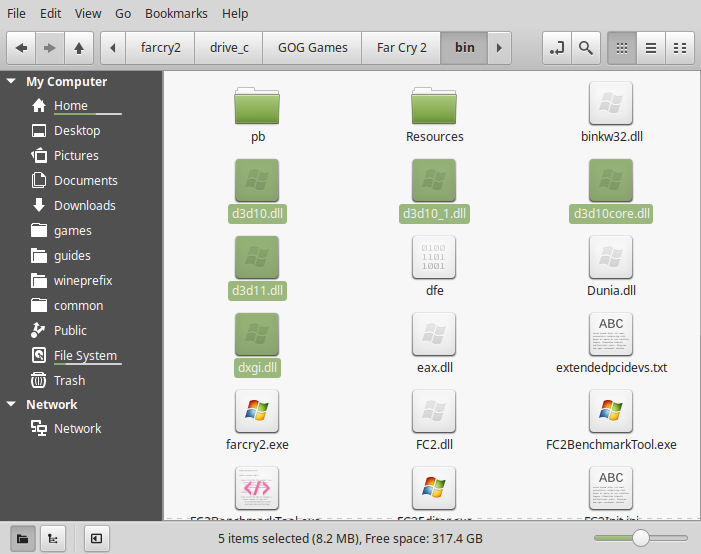The image size is (701, 554).
Task: Switch to compact view
Action: (x=680, y=48)
